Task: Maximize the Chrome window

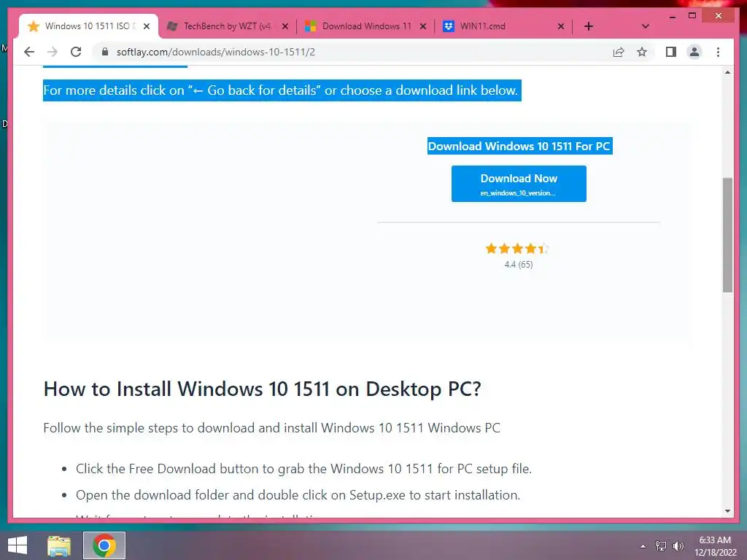Action: [x=692, y=16]
